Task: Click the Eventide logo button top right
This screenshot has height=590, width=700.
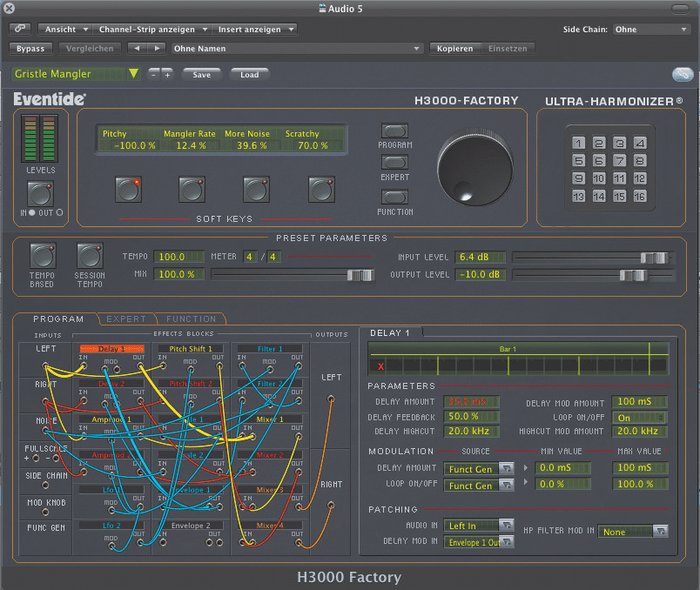Action: point(683,75)
